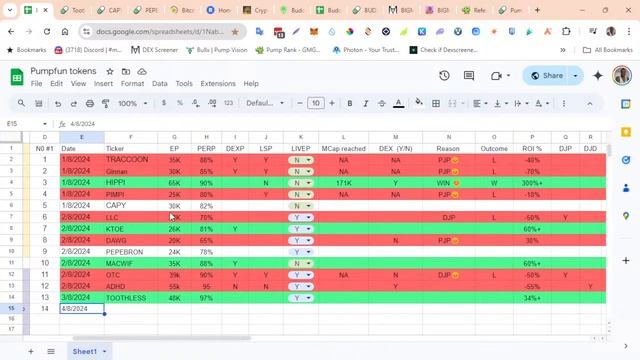The width and height of the screenshot is (640, 360).
Task: Format as currency with dollar icon
Action: (x=164, y=103)
